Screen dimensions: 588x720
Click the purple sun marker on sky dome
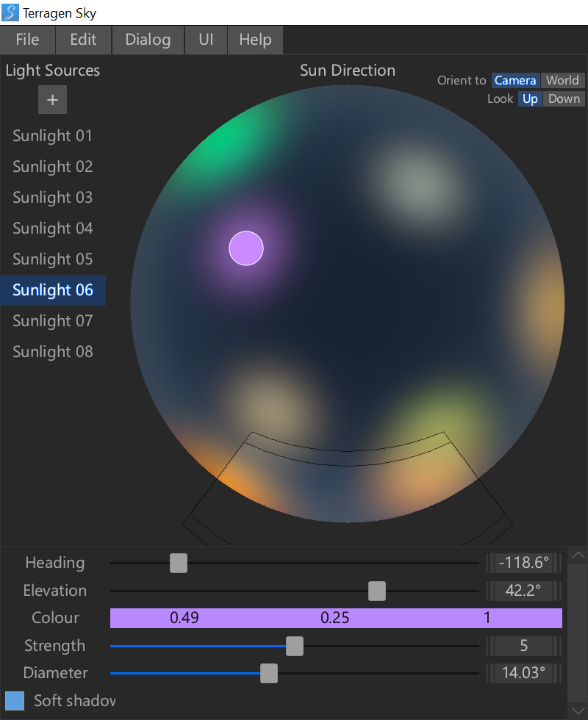(x=246, y=248)
